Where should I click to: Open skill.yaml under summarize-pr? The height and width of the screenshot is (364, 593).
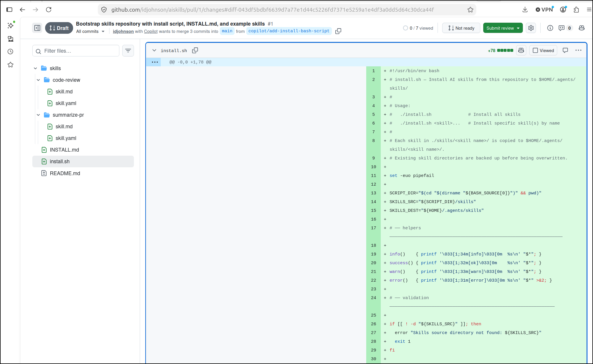tap(66, 138)
